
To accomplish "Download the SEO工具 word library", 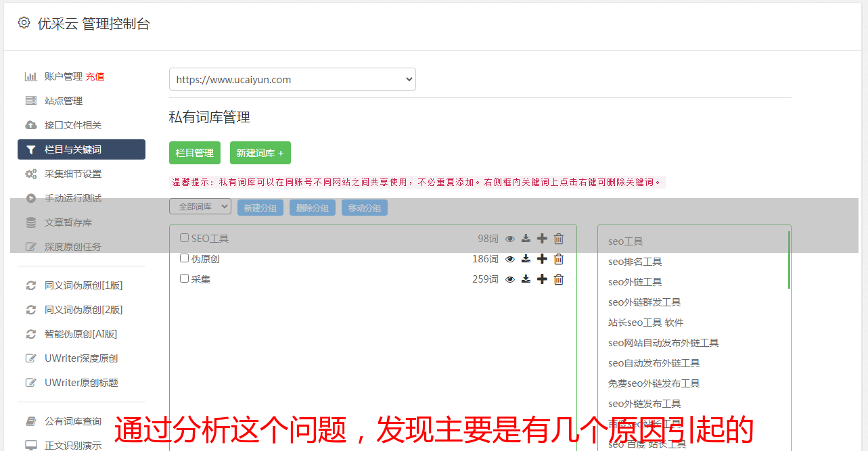I will 526,239.
